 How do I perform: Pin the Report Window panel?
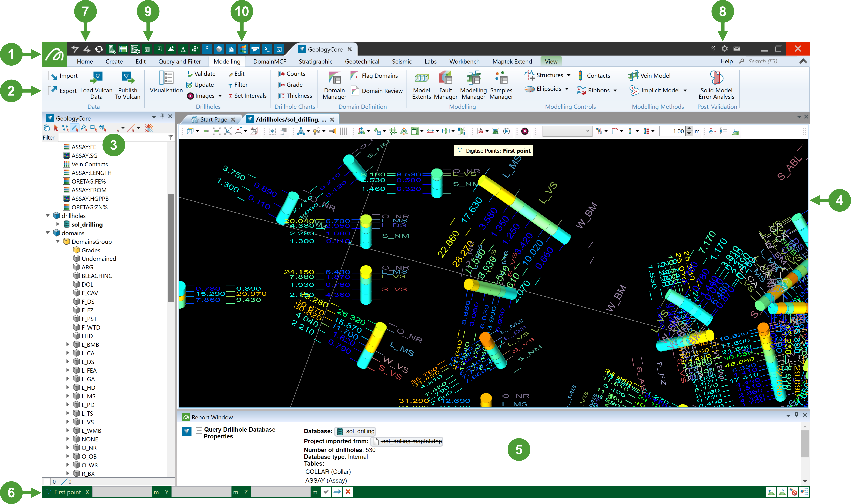coord(796,415)
